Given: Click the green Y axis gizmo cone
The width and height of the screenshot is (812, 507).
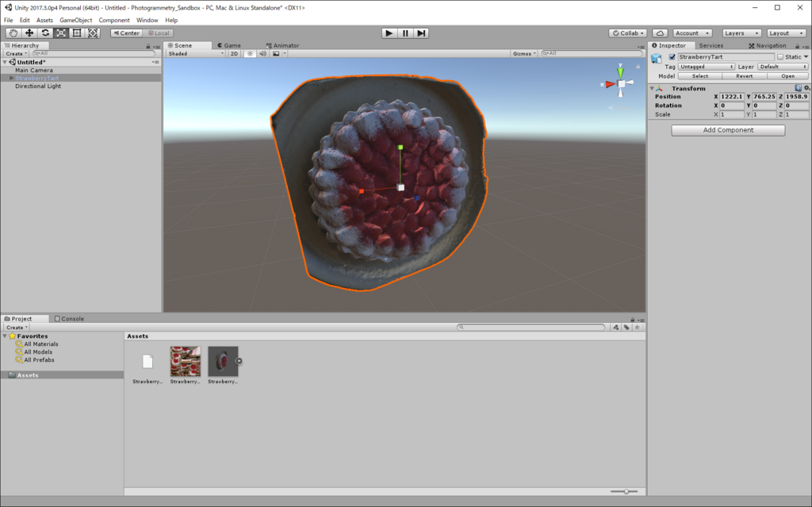Looking at the screenshot, I should [x=620, y=71].
